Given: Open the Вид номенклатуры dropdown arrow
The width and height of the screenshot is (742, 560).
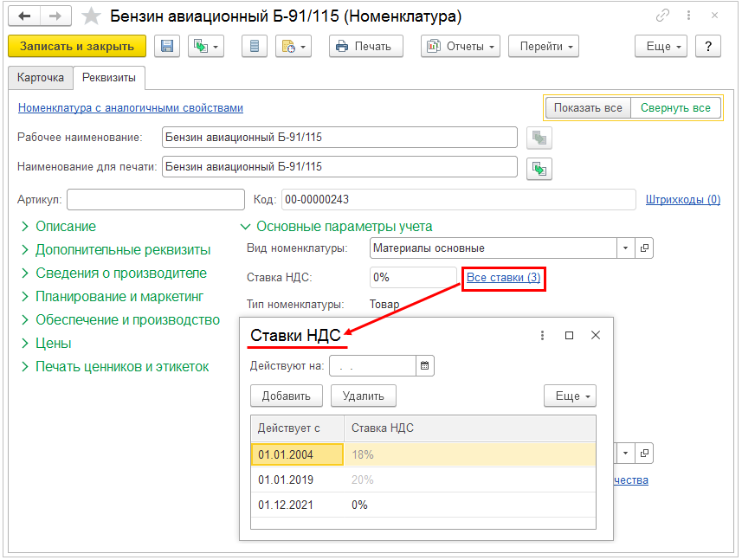Looking at the screenshot, I should click(x=626, y=248).
